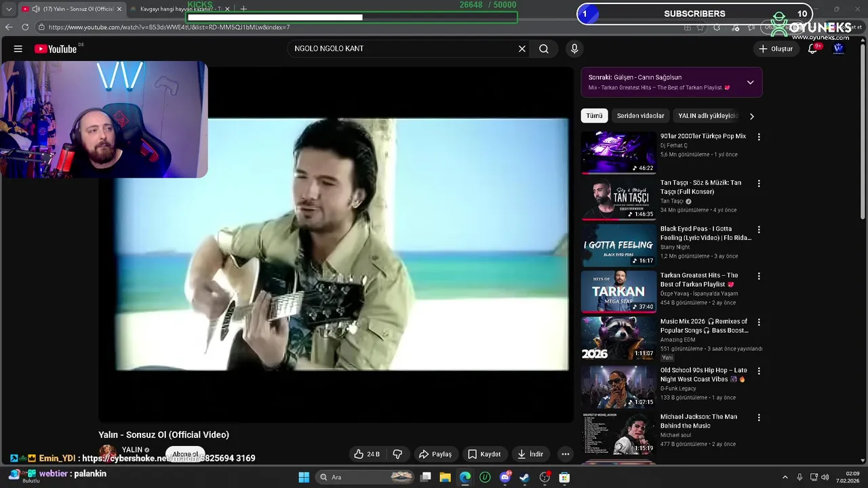Open Microsoft Store from the taskbar
The image size is (868, 488).
(564, 477)
